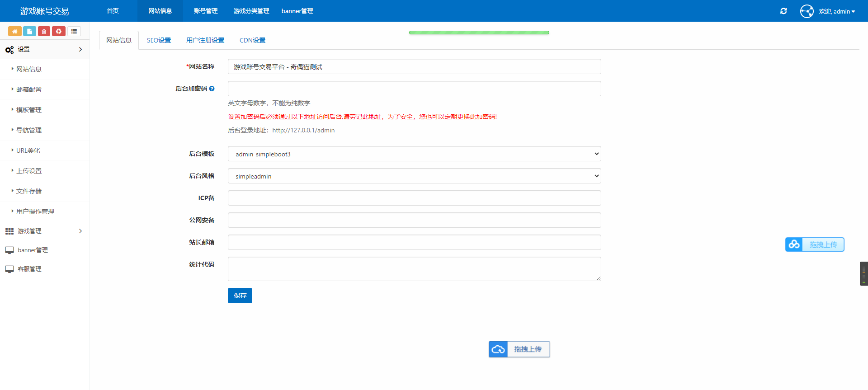Viewport: 868px width, 390px height.
Task: Open 游戏分类管理 in the top navigation
Action: coord(251,11)
